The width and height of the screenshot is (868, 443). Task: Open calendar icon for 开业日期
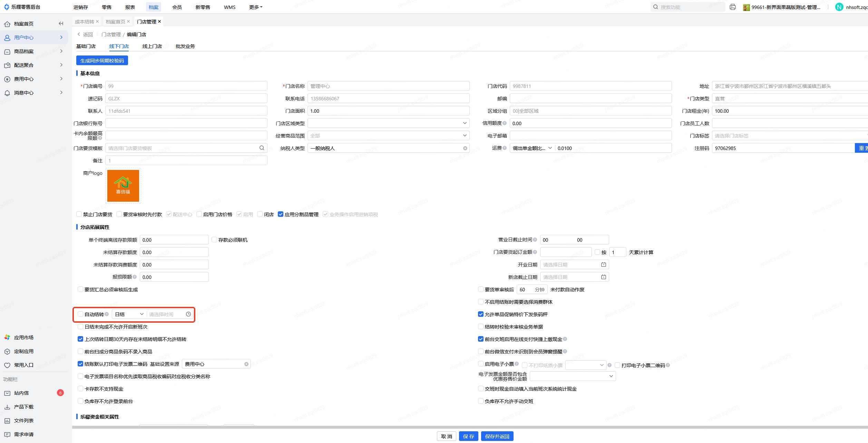coord(603,264)
